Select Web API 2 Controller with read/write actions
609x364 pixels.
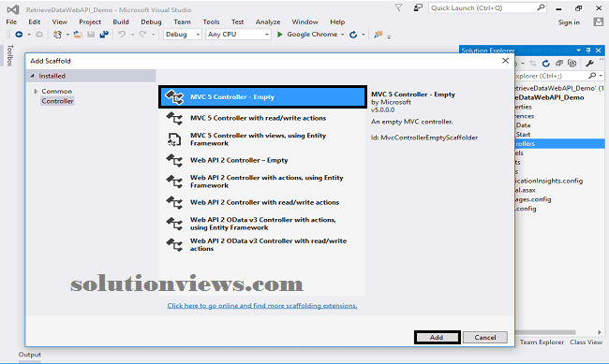pyautogui.click(x=262, y=202)
